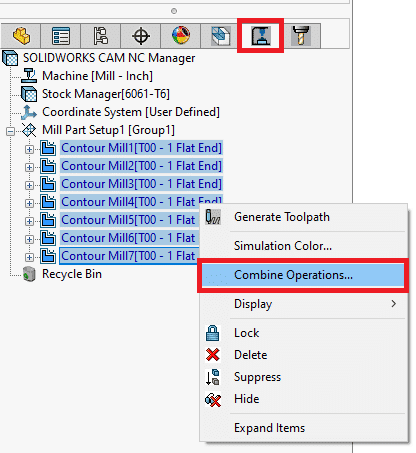Open the FeatureManager design tree tab

tap(21, 36)
